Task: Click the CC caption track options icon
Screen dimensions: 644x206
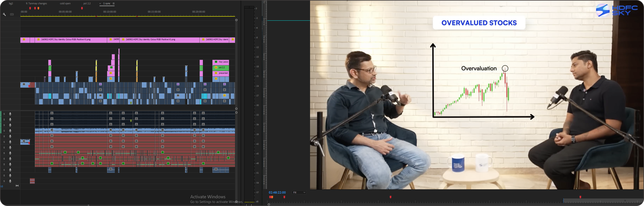Action: pyautogui.click(x=12, y=14)
